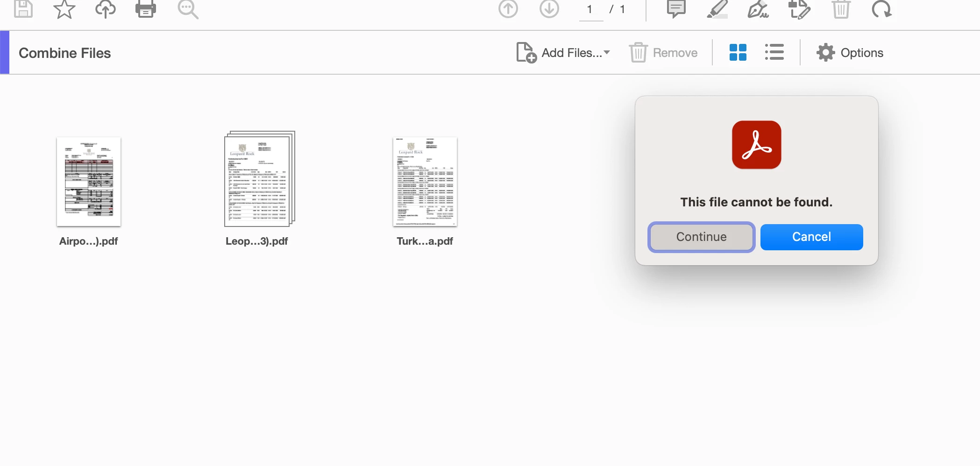
Task: Select the Airpo...).pdf thumbnail
Action: point(89,182)
